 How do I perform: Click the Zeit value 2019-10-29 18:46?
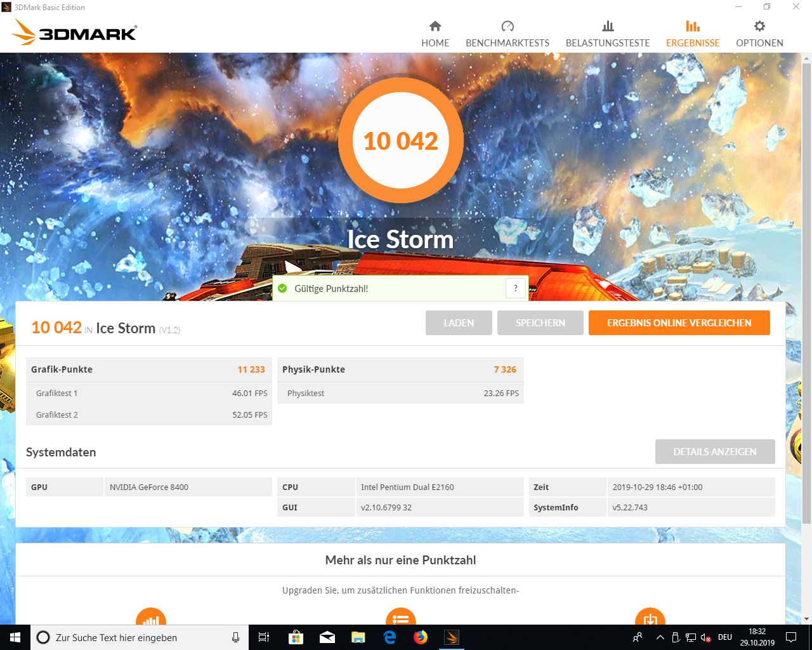tap(657, 487)
